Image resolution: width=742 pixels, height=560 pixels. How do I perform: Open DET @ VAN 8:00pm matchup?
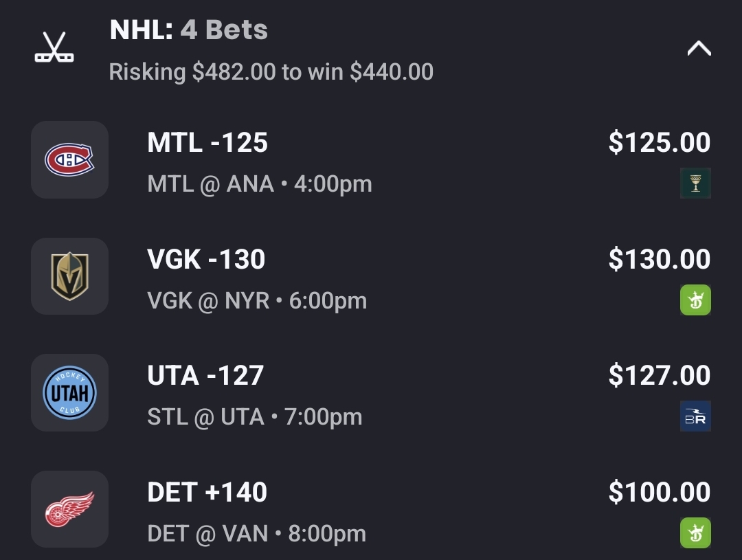tap(256, 534)
